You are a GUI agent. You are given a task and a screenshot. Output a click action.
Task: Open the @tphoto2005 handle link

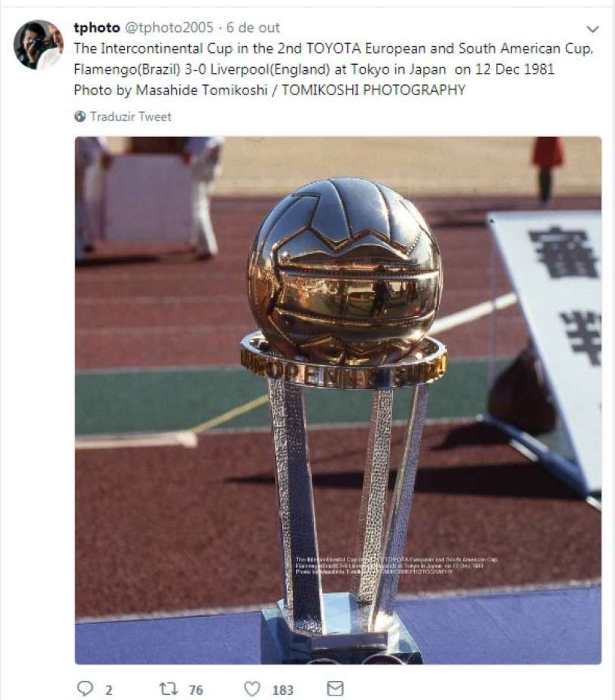pos(168,27)
